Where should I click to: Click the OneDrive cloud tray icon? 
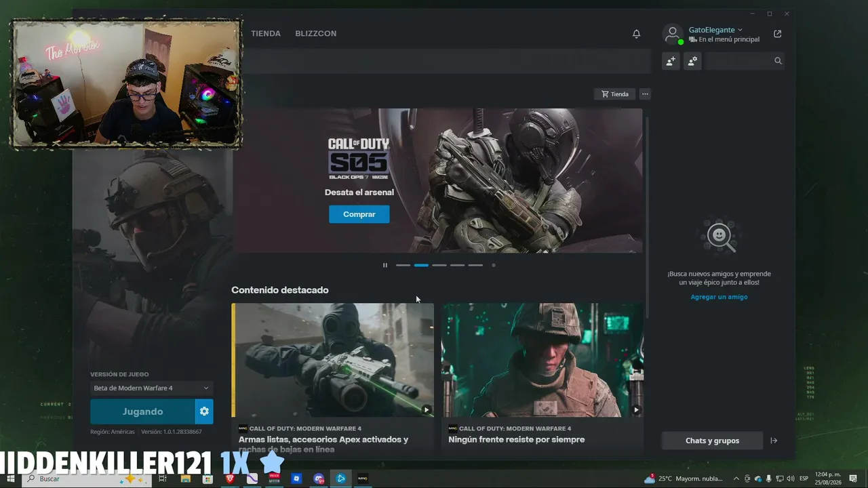click(x=757, y=479)
